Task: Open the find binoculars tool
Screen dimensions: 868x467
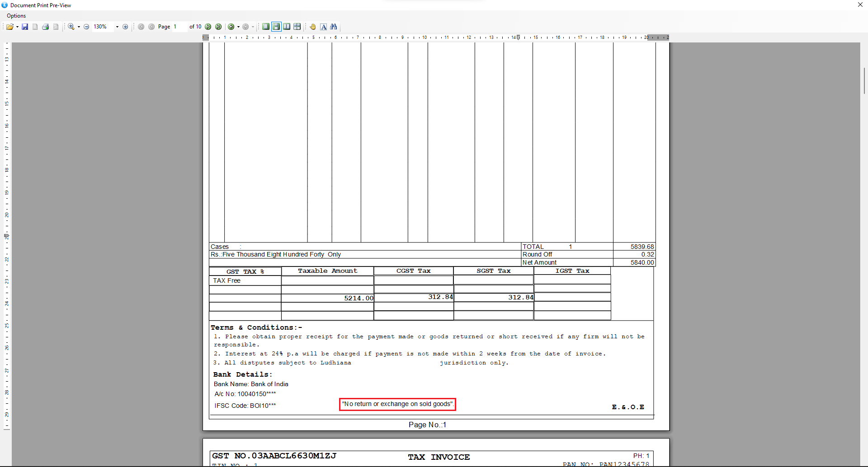Action: point(334,27)
